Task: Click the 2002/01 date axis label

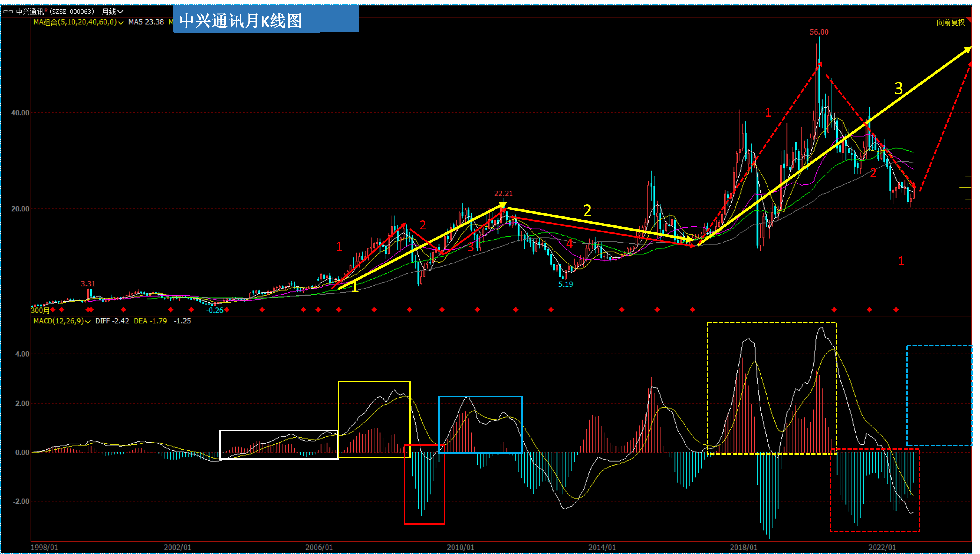Action: click(177, 548)
